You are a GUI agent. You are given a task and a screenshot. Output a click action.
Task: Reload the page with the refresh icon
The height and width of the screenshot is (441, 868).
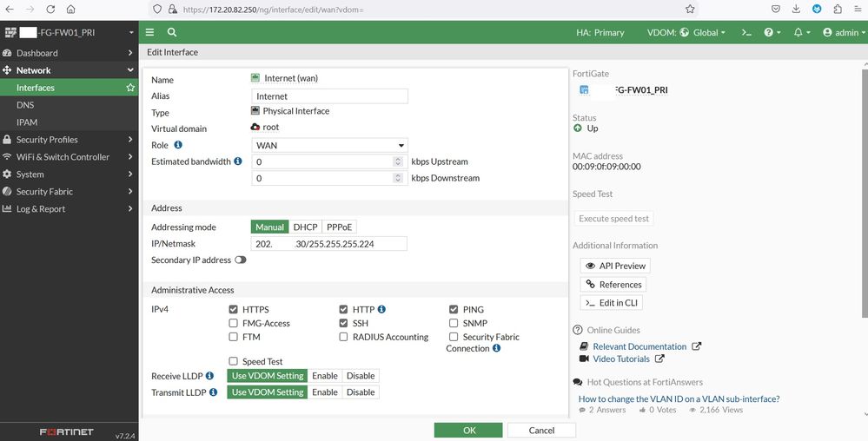pyautogui.click(x=50, y=10)
